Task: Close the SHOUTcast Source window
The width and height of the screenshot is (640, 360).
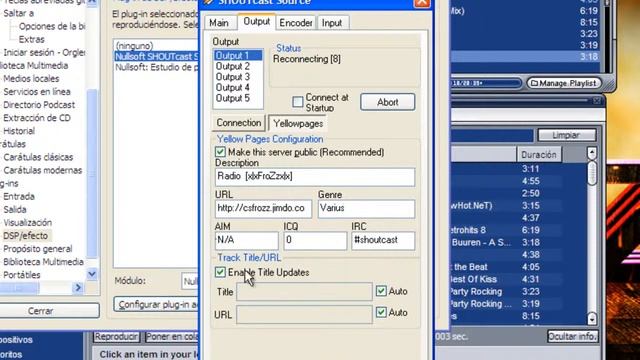Action: 422,2
